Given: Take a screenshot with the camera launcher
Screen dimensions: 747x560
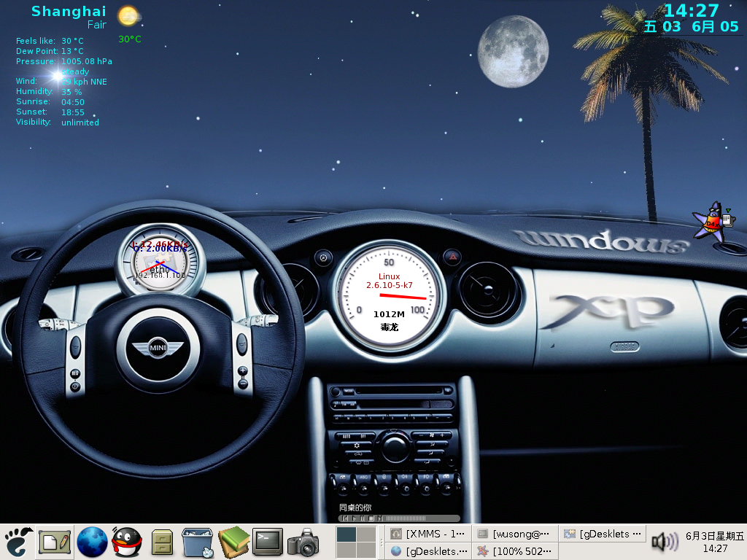Looking at the screenshot, I should (x=303, y=542).
